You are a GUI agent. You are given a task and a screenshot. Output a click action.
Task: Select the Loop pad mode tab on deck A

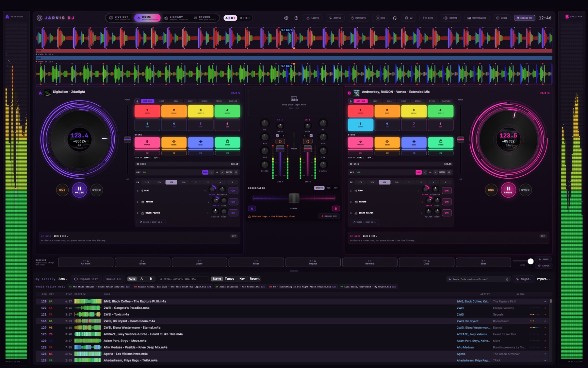[x=162, y=101]
